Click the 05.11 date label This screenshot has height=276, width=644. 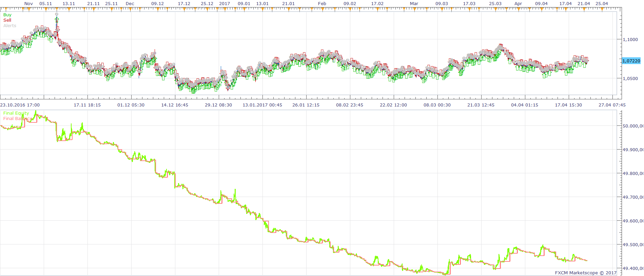[x=46, y=4]
